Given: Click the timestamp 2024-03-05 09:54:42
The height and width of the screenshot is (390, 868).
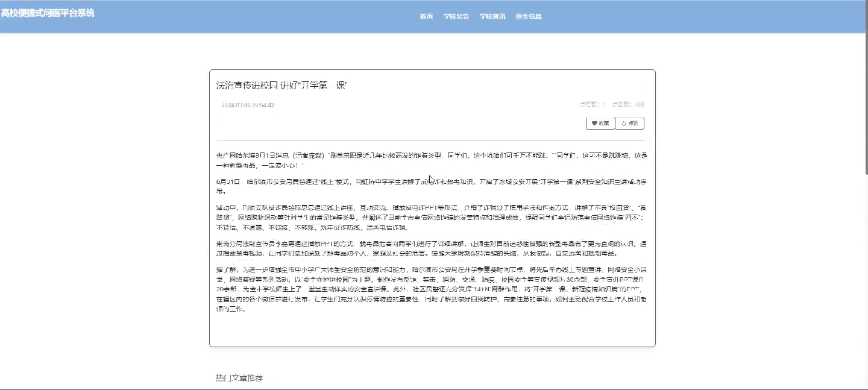Looking at the screenshot, I should click(248, 105).
